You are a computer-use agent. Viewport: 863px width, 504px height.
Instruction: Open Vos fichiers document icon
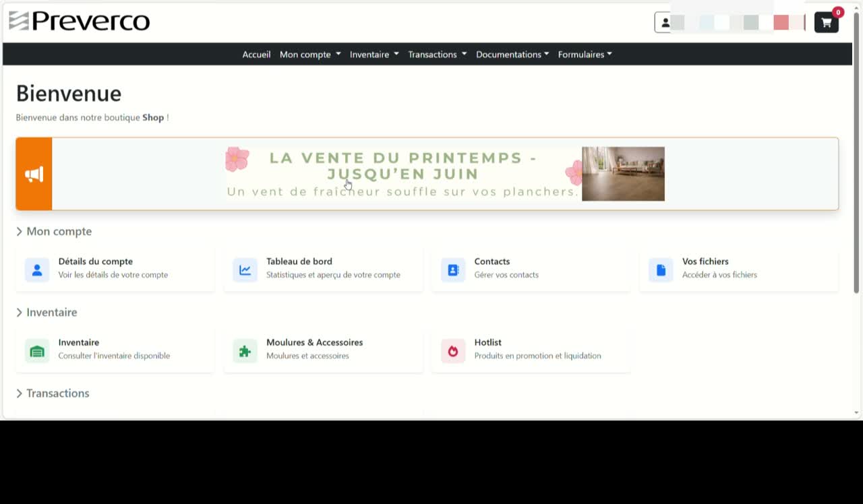(661, 270)
